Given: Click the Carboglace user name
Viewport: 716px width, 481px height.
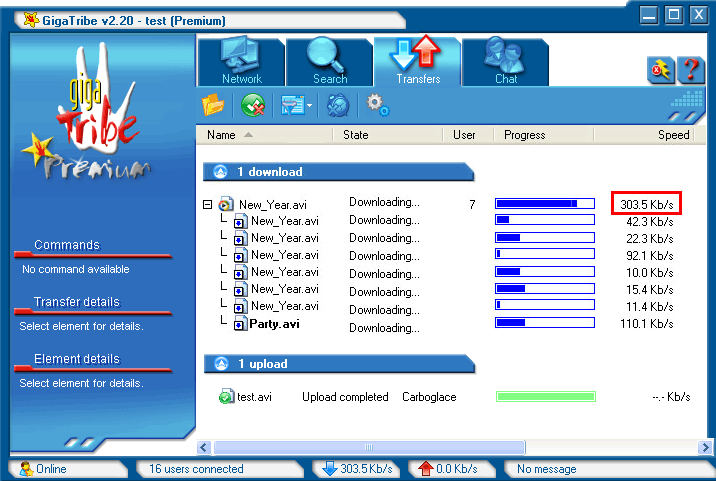Looking at the screenshot, I should (429, 397).
